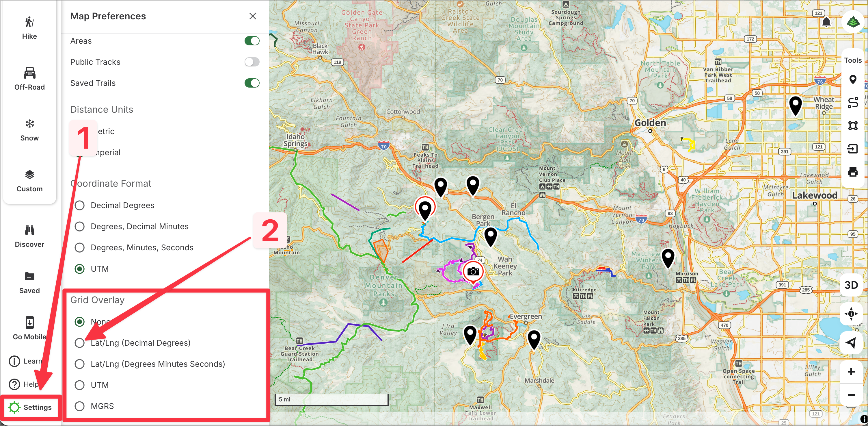Viewport: 868px width, 426px height.
Task: Choose MGRS grid overlay
Action: point(80,406)
